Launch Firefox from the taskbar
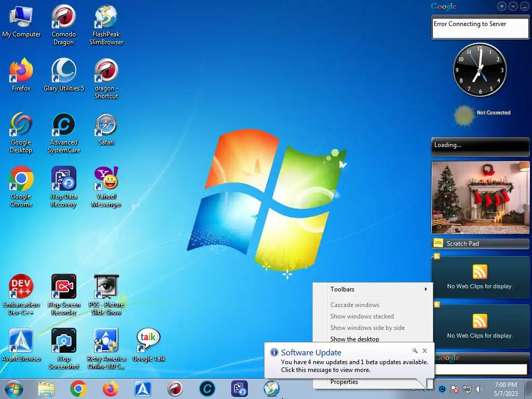 click(x=111, y=389)
